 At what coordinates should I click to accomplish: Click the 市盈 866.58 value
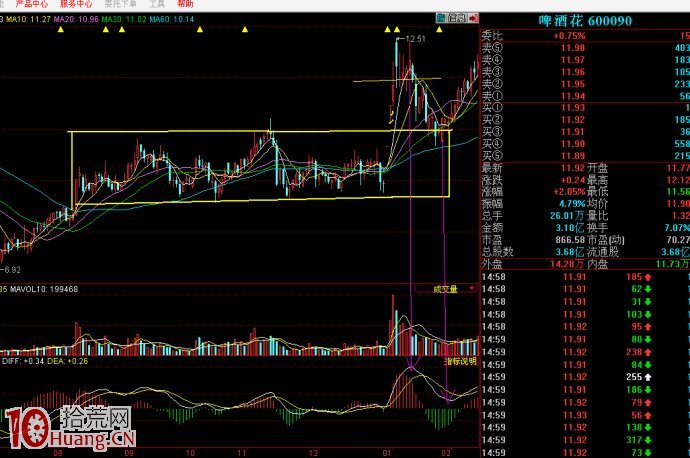[570, 240]
